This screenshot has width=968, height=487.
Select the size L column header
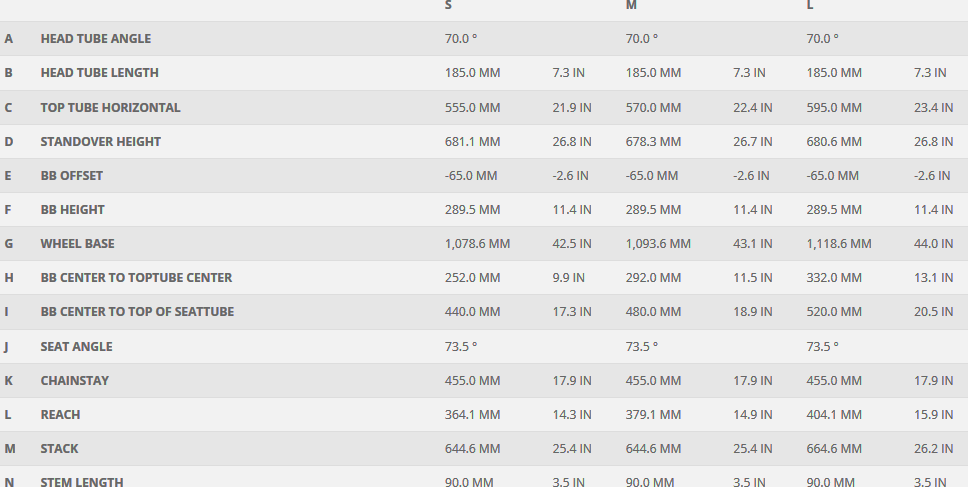click(x=810, y=5)
